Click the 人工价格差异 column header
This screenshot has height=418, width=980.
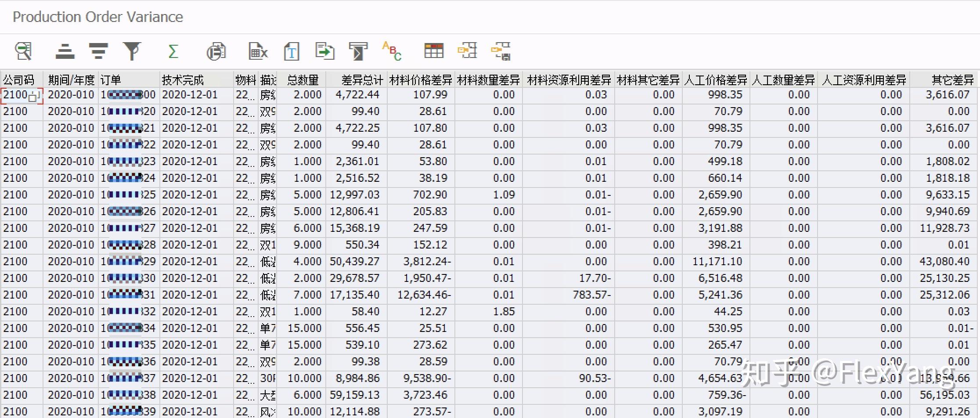coord(716,80)
